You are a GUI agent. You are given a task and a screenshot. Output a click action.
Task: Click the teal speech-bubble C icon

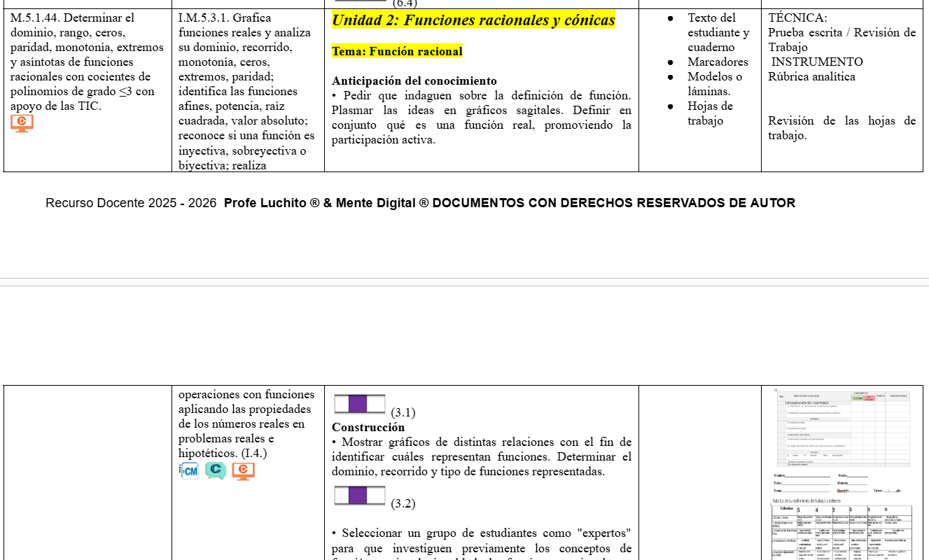[x=216, y=471]
